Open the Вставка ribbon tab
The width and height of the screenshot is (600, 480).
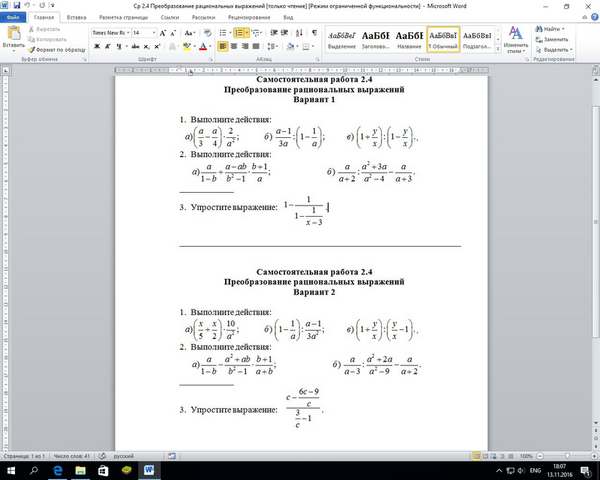coord(76,17)
